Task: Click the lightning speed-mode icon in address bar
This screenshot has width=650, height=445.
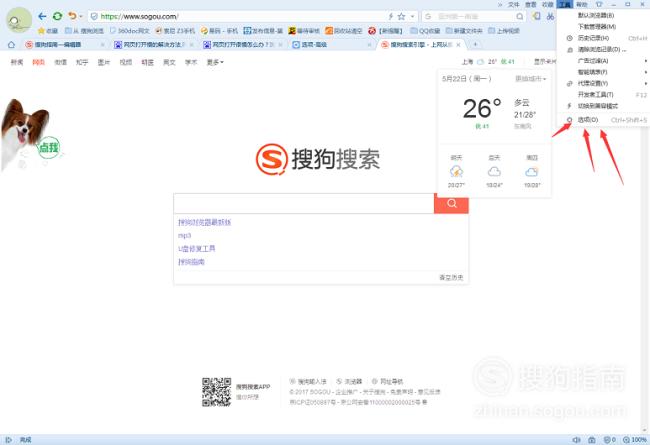Action: coord(390,16)
